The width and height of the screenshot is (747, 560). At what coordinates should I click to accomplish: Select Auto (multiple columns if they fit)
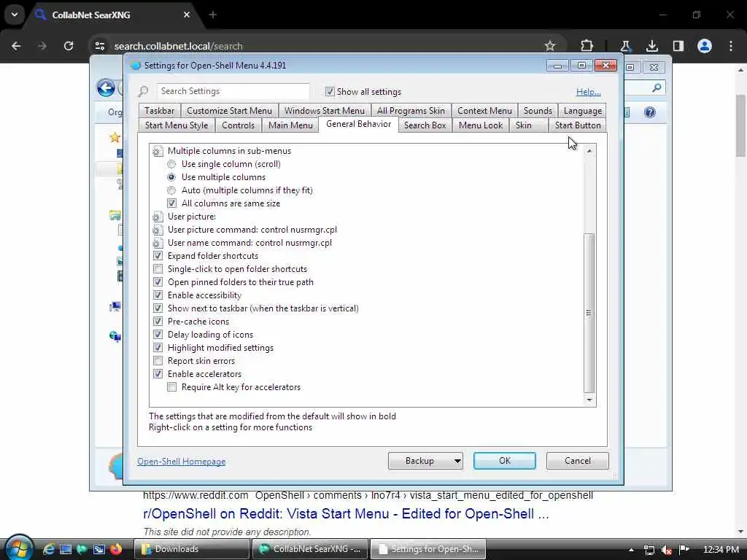point(171,190)
